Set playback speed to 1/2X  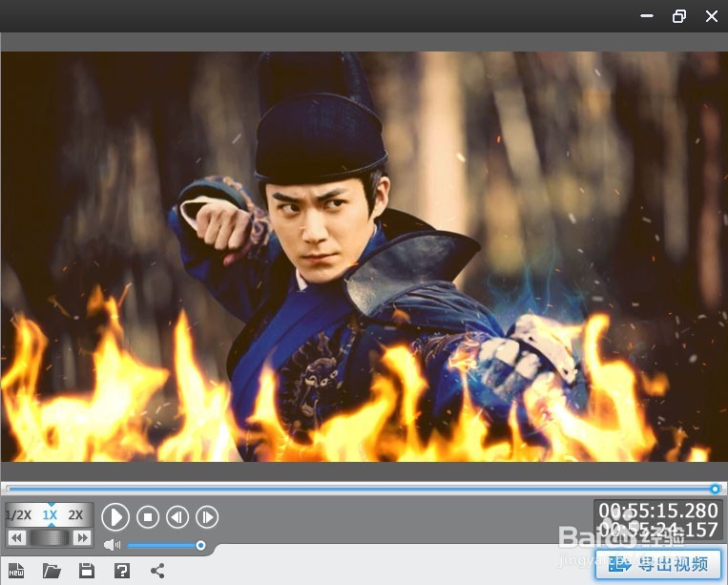pyautogui.click(x=18, y=515)
